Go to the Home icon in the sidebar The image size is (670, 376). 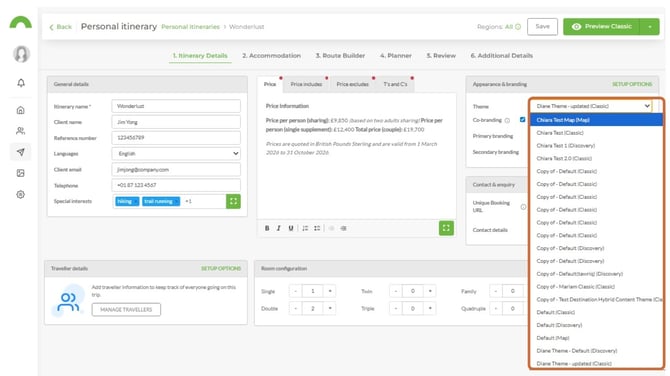[21, 110]
